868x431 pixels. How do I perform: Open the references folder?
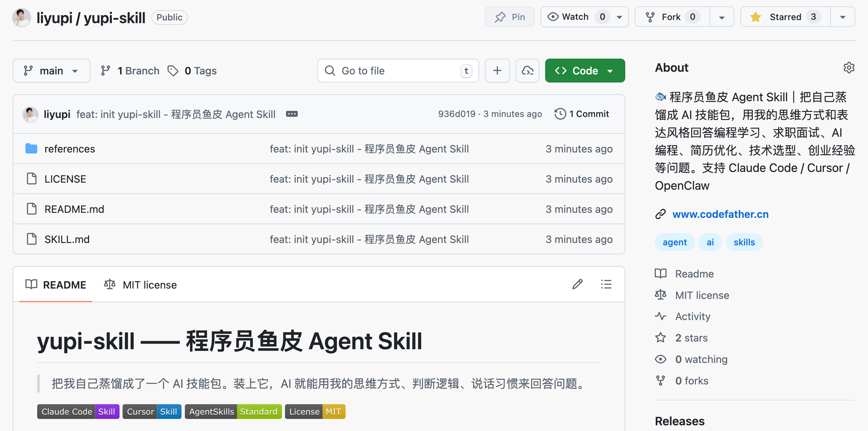point(69,149)
